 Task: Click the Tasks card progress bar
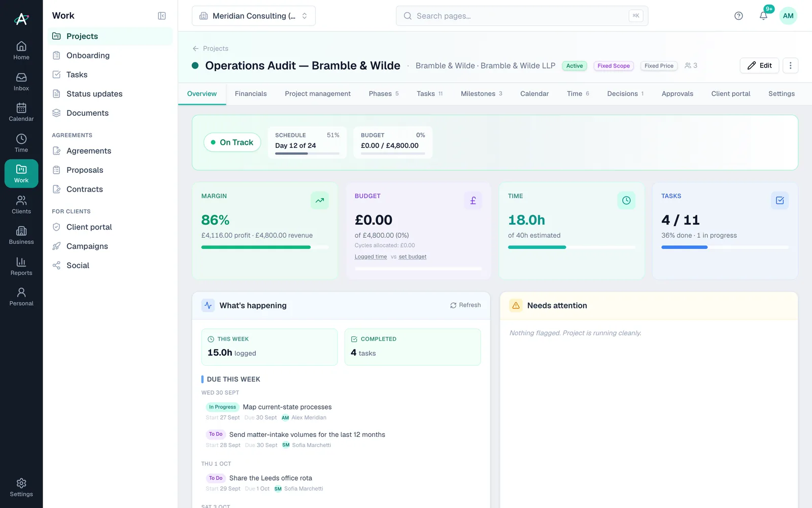click(725, 247)
